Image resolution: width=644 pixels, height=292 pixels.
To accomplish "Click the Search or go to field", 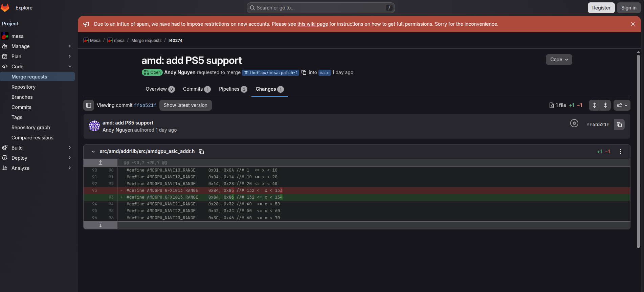I will (x=320, y=8).
